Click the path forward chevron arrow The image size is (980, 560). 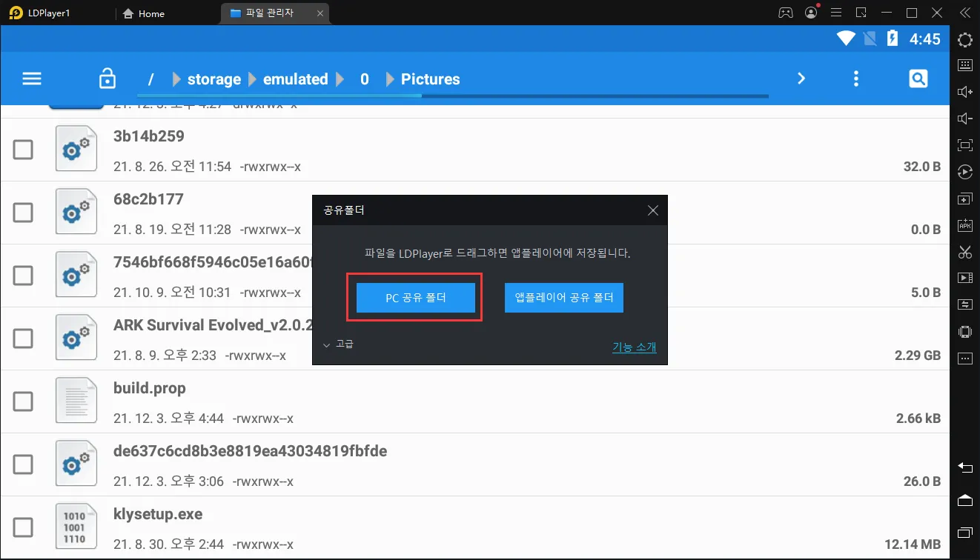(801, 78)
